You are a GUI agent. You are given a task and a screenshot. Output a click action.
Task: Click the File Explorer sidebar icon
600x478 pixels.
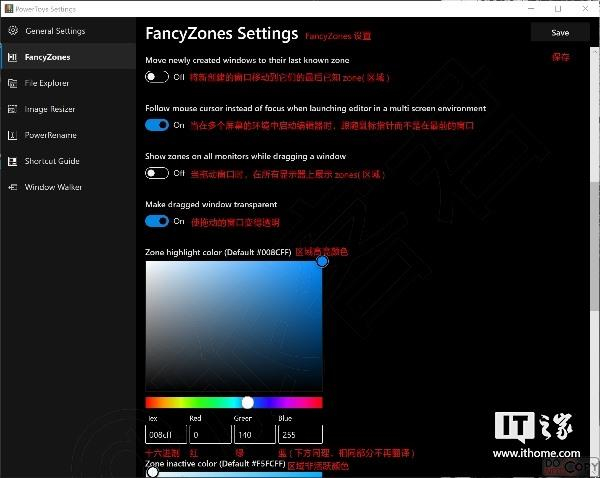[13, 83]
